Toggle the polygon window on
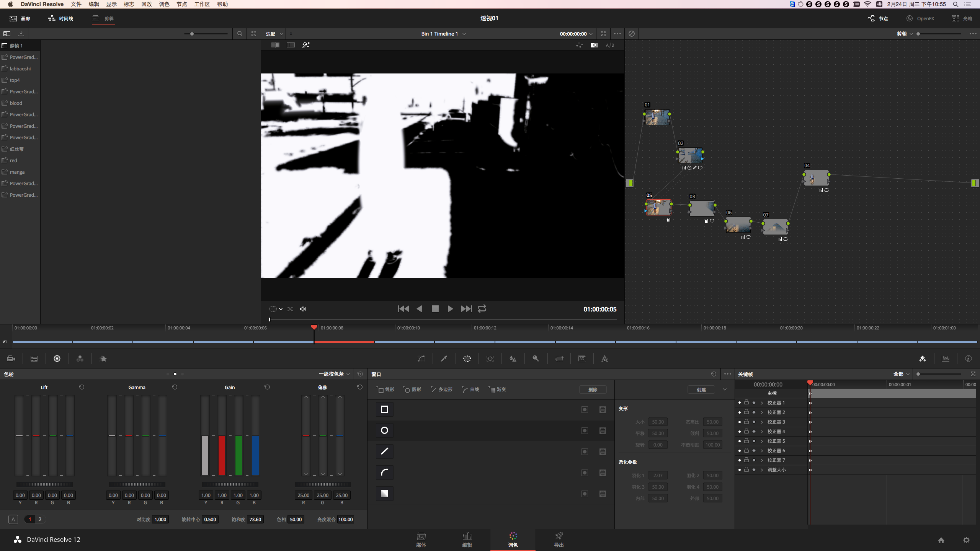The image size is (980, 551). coord(384,452)
